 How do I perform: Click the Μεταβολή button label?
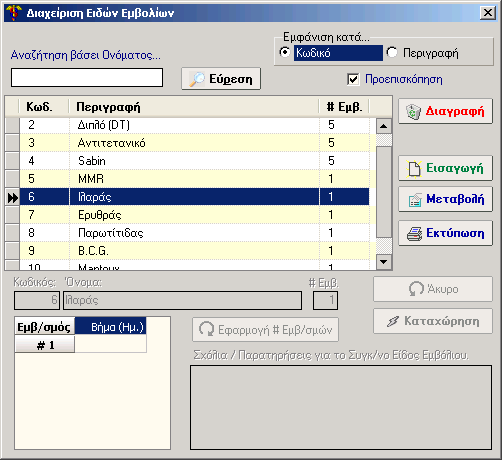coord(455,199)
